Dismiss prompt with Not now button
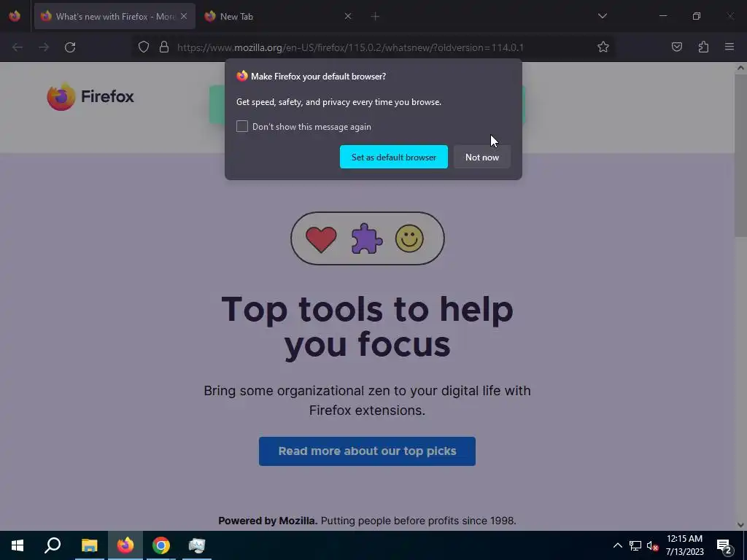747x560 pixels. pos(481,157)
